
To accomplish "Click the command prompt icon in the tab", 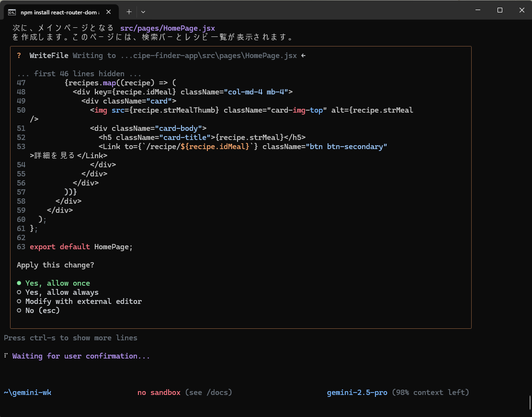I will click(12, 12).
